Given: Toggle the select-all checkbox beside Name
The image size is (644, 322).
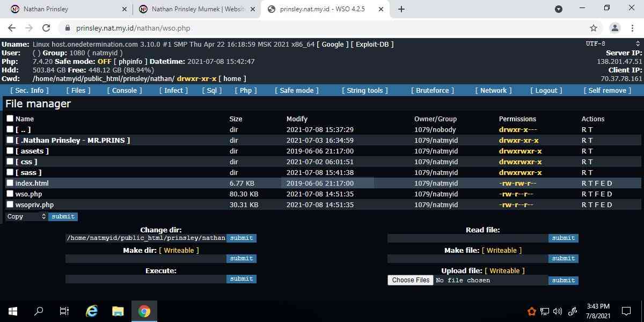Looking at the screenshot, I should tap(10, 119).
